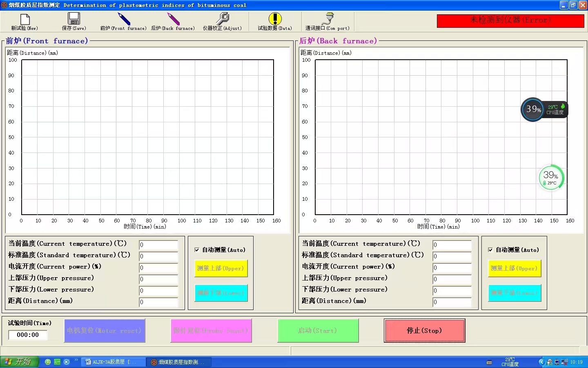Toggle front furnace Auto measurement checkbox
Image resolution: width=588 pixels, height=368 pixels.
(x=197, y=250)
